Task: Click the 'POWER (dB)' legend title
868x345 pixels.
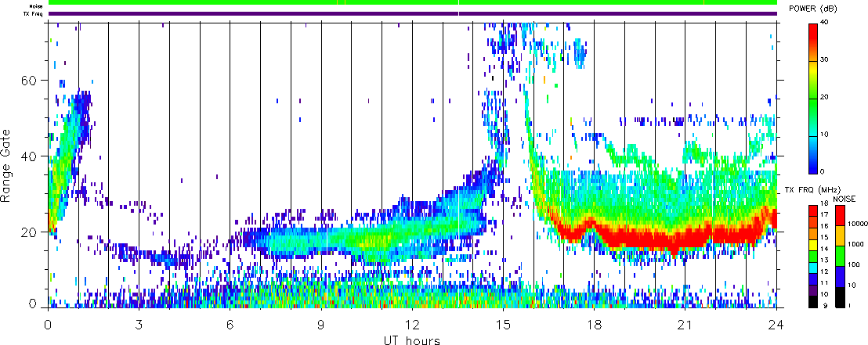Action: 813,9
